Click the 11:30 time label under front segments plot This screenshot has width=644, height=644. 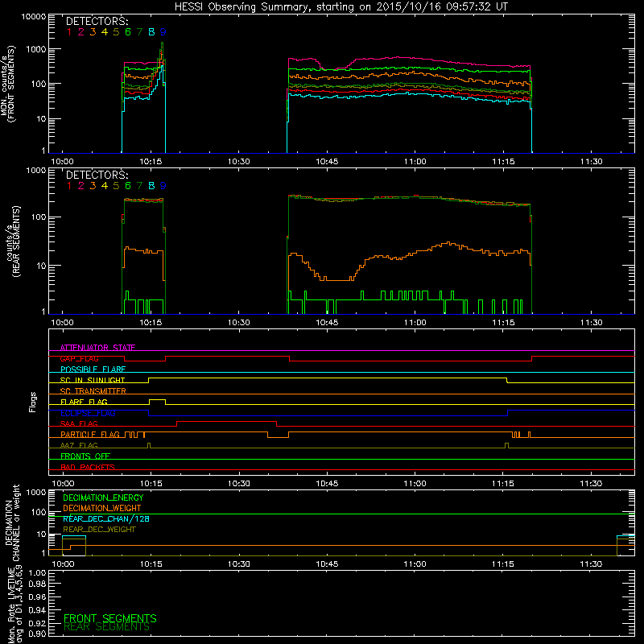(x=591, y=162)
